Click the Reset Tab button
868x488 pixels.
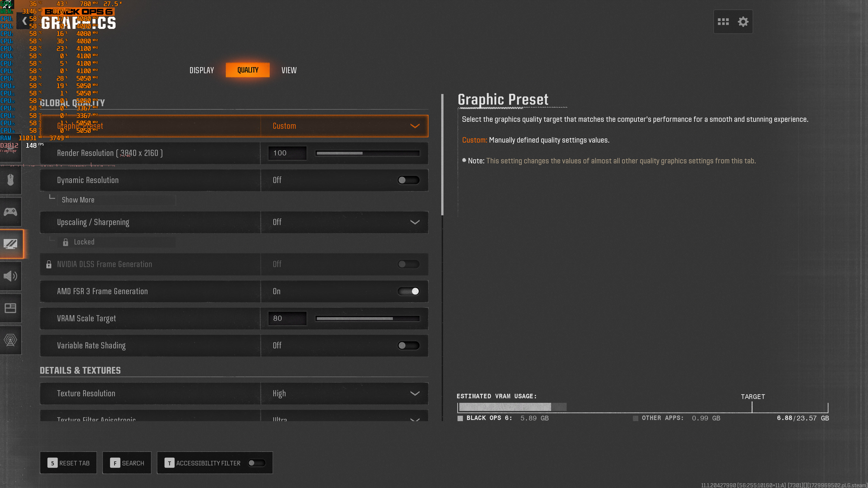[x=68, y=463]
